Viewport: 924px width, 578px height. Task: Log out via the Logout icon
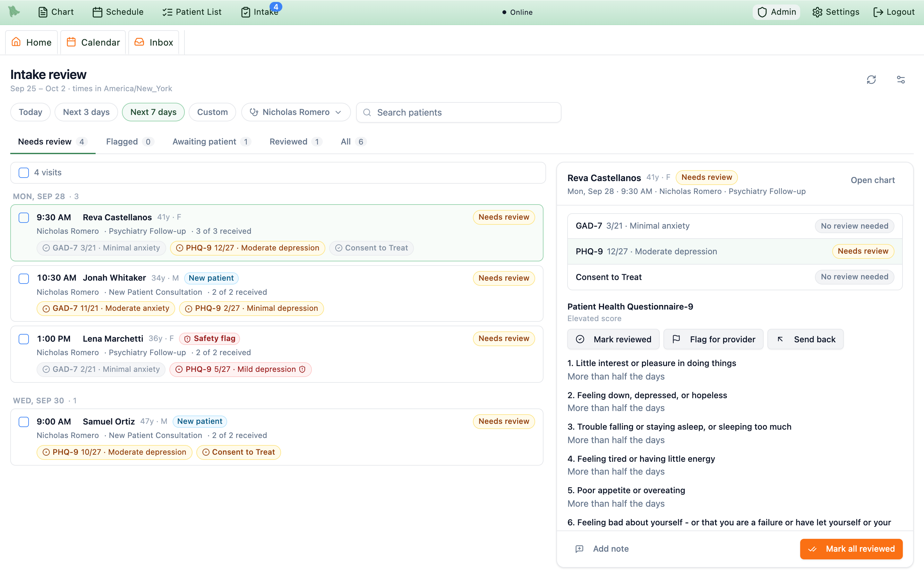tap(894, 12)
